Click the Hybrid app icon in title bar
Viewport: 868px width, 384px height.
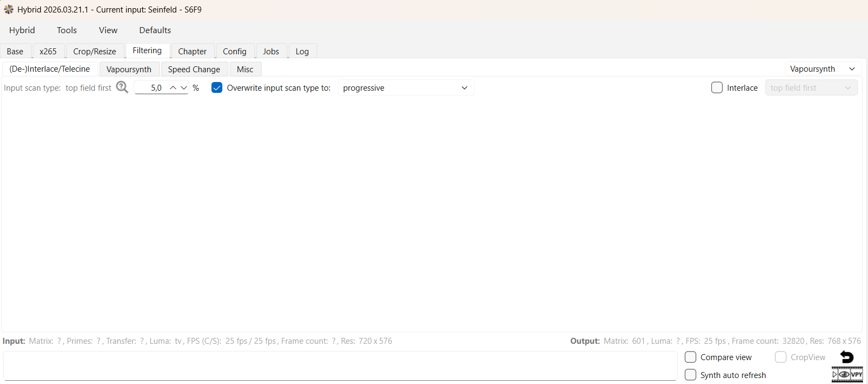point(9,9)
